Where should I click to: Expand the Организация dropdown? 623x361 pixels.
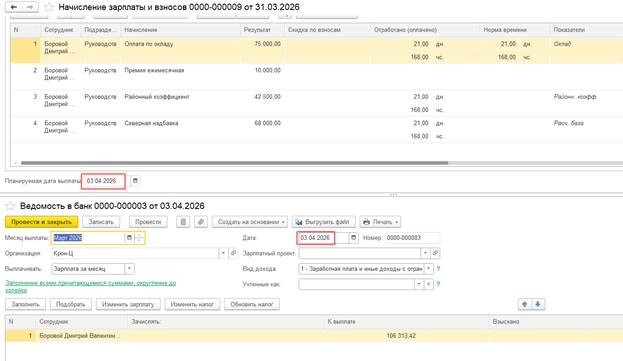coord(223,253)
